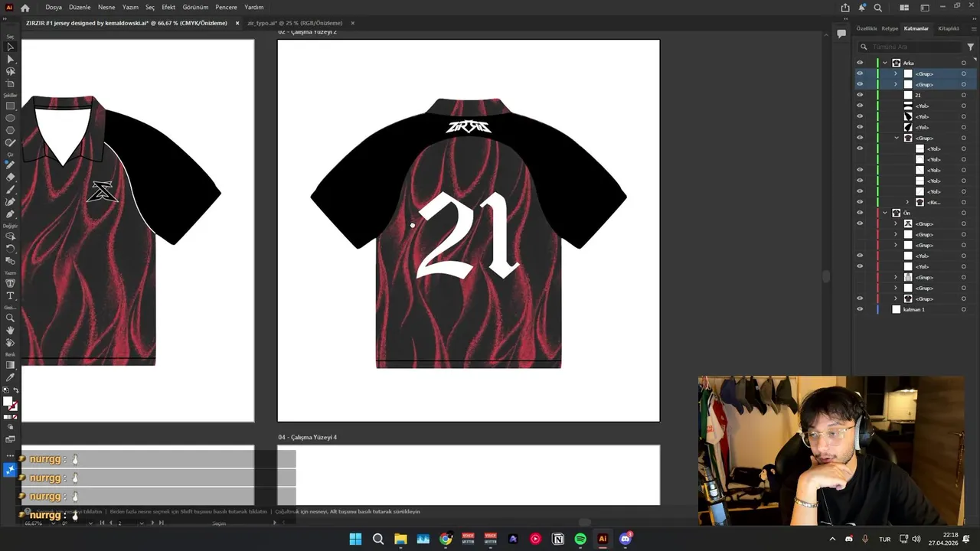The width and height of the screenshot is (980, 551).
Task: Expand the <Kır...> clipping group
Action: tap(908, 202)
